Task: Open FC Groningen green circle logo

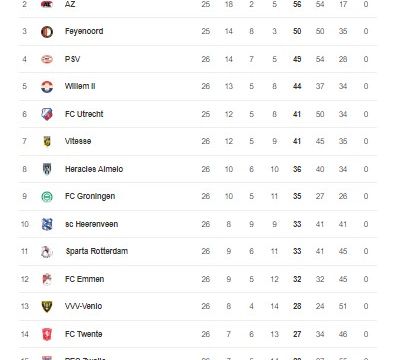Action: [47, 197]
